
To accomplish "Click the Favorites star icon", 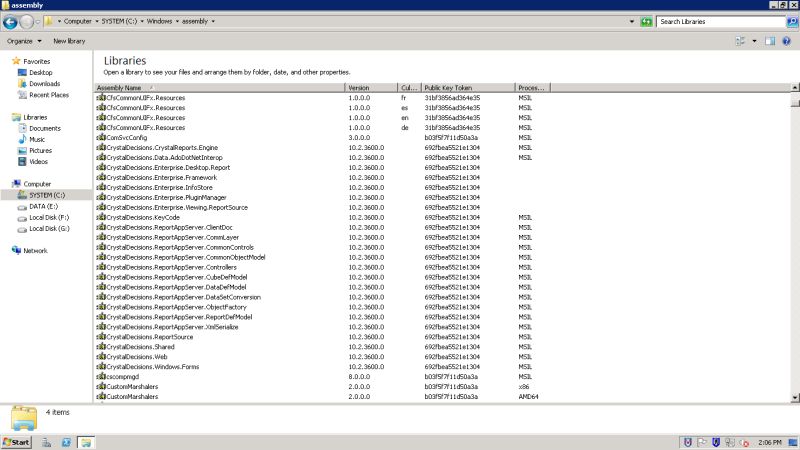I will click(x=16, y=61).
